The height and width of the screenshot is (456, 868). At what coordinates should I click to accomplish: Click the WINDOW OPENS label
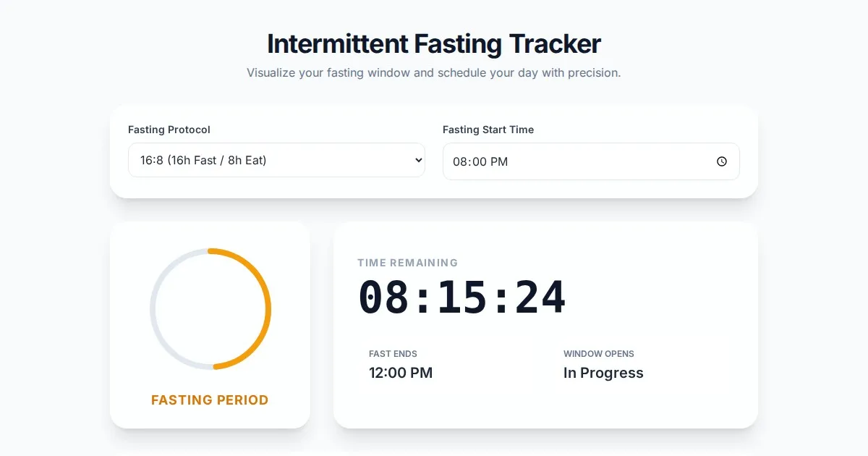coord(598,354)
